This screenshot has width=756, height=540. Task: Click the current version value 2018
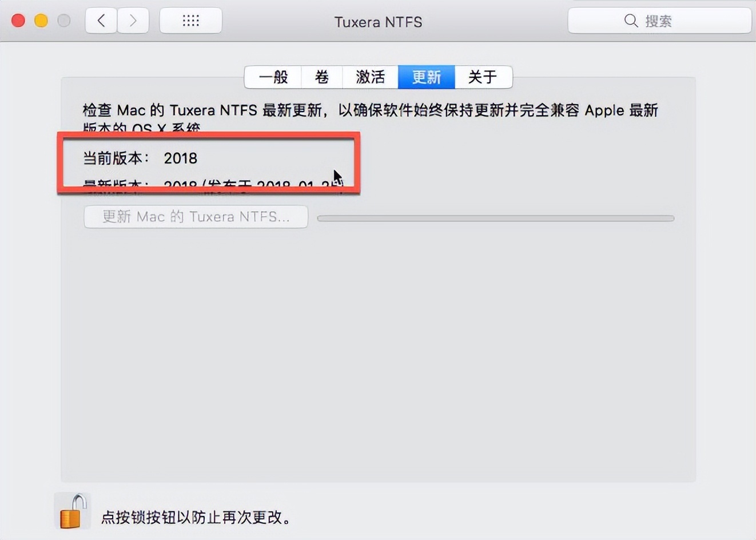181,158
